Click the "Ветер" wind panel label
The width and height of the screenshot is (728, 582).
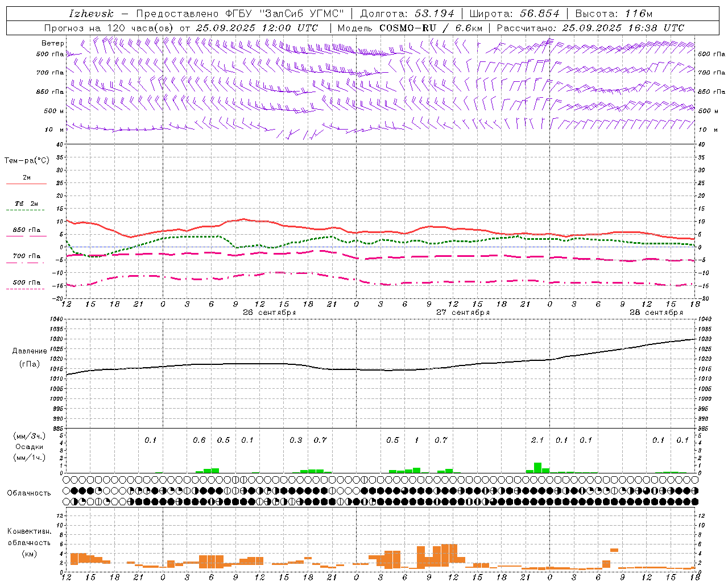[x=53, y=43]
